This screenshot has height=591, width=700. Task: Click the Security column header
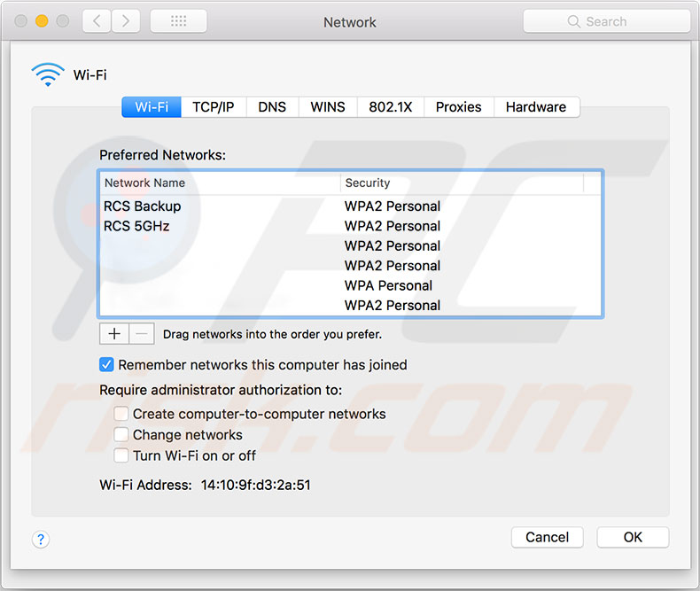(462, 183)
